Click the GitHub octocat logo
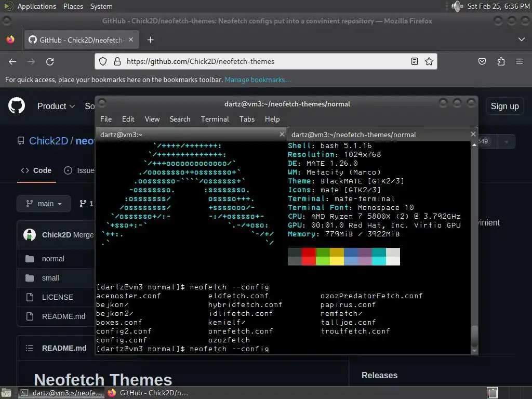The image size is (532, 399). 17,106
